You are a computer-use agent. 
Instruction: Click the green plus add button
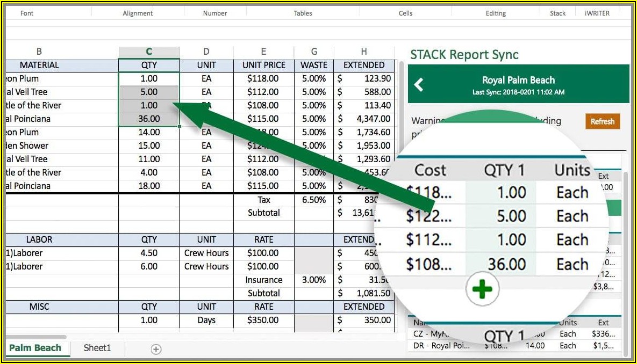click(x=482, y=290)
